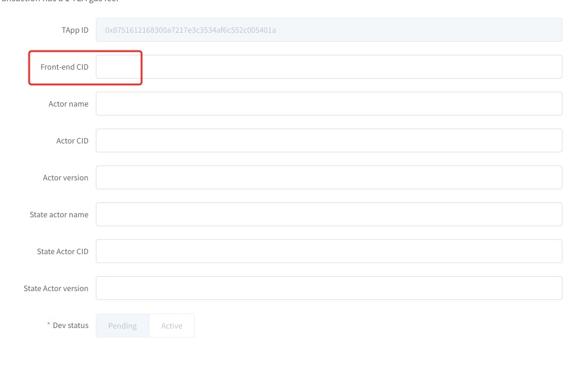This screenshot has height=378, width=588.
Task: Click the "State Actor CID" label
Action: coord(62,252)
